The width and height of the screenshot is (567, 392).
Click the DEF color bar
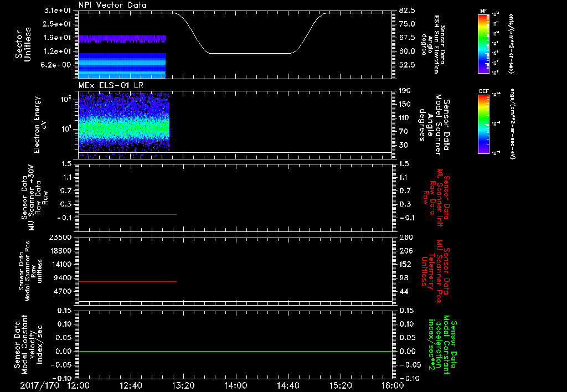484,124
